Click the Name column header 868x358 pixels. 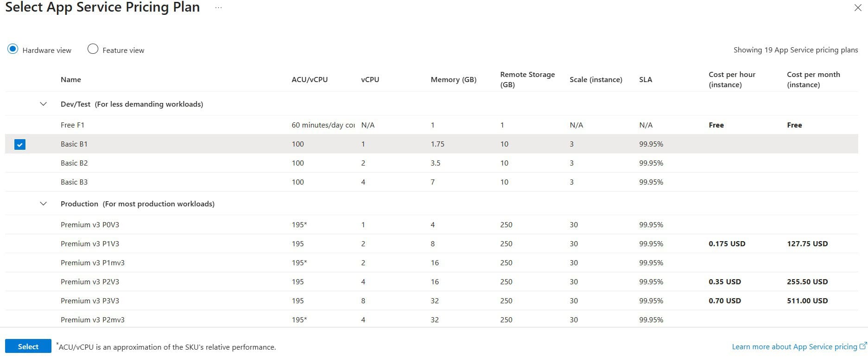(70, 79)
